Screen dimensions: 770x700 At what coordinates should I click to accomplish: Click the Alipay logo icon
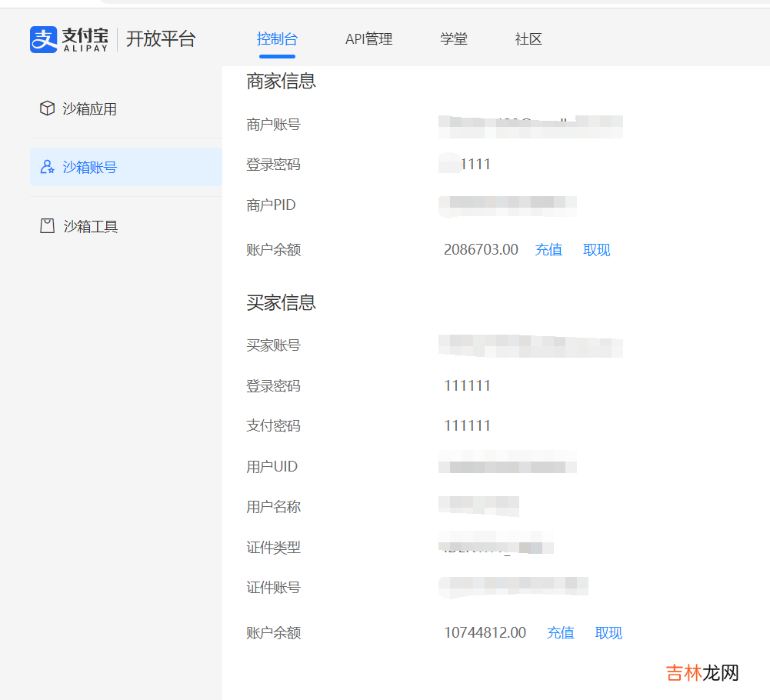[44, 39]
